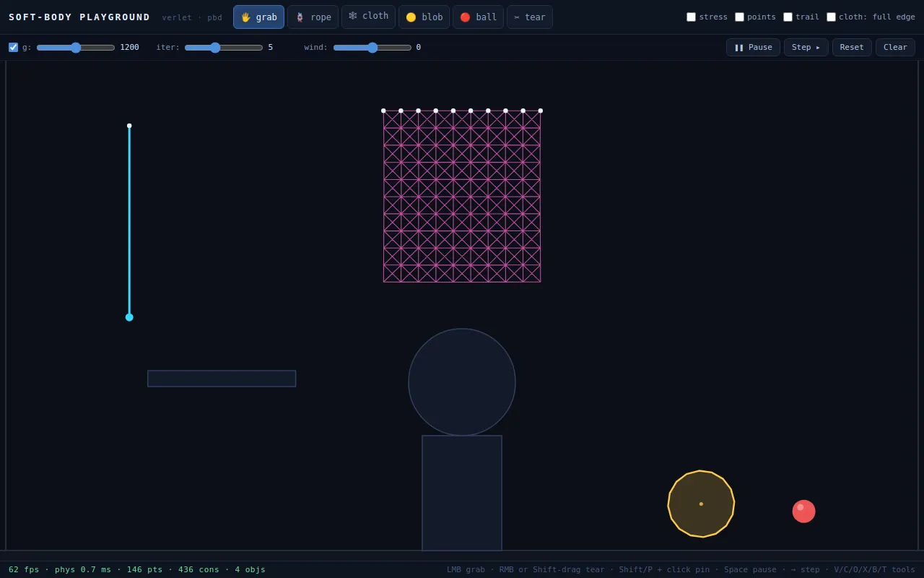
Task: Select the grab hand tool
Action: 258,17
